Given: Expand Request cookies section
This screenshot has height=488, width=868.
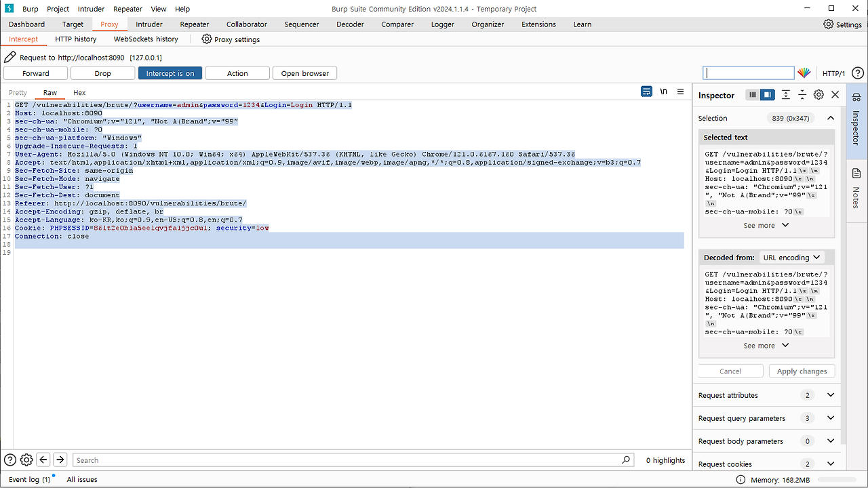Looking at the screenshot, I should click(x=830, y=464).
